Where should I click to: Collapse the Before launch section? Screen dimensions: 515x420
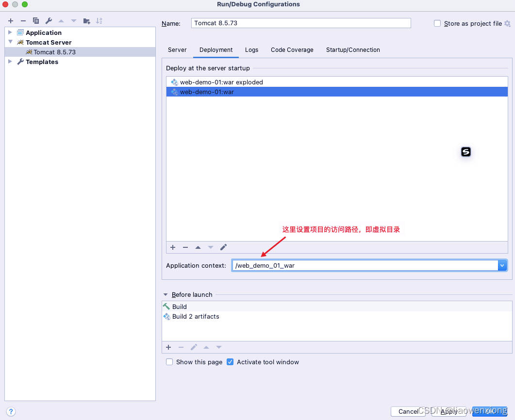tap(166, 295)
